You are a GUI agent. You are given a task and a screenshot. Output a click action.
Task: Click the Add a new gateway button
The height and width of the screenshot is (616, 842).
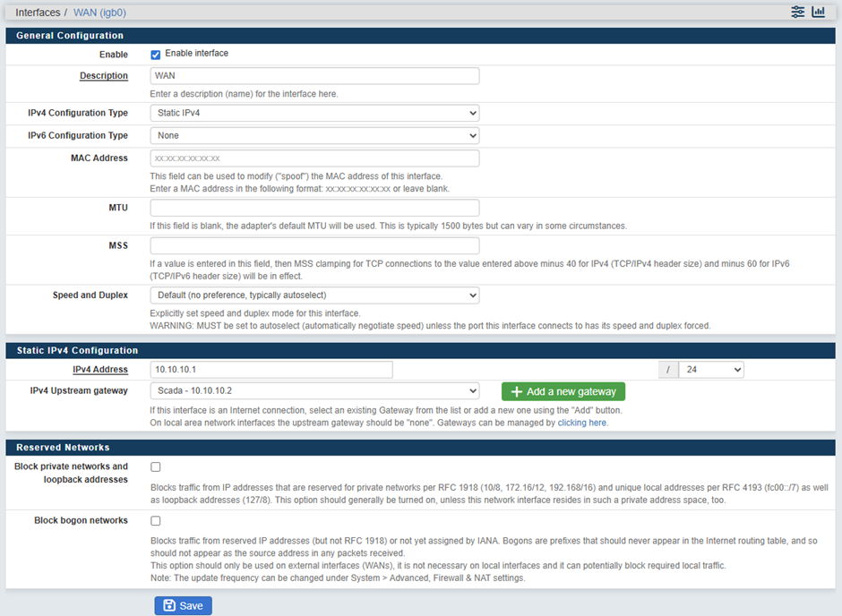(563, 391)
